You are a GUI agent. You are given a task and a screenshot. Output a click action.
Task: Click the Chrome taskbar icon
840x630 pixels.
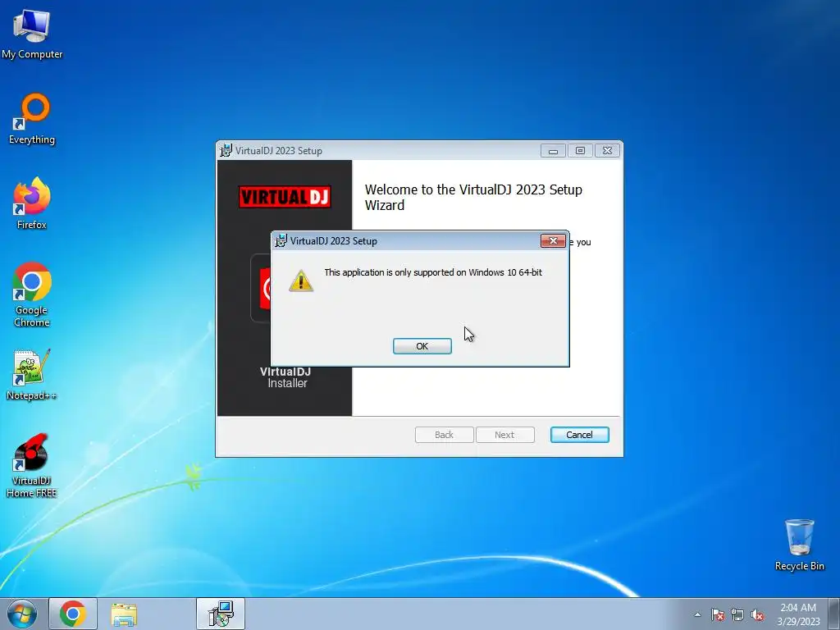73,614
